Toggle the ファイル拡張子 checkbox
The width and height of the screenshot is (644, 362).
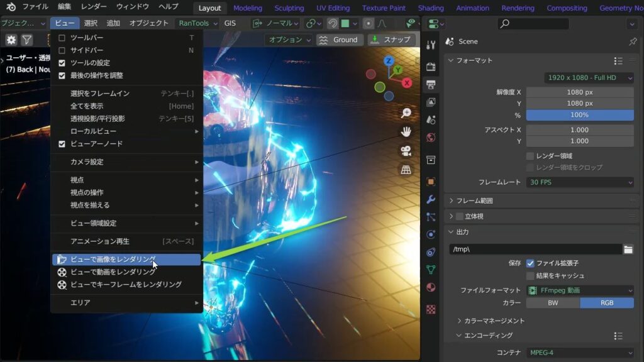point(530,263)
